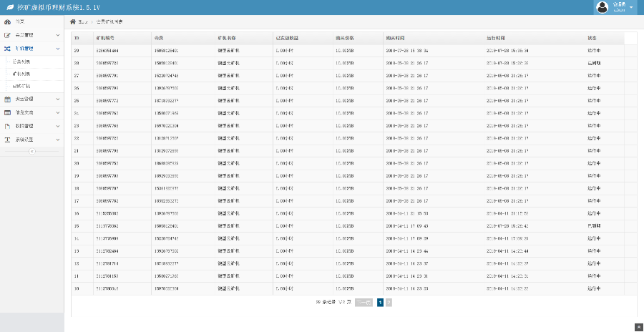Click the system title text in the header
Screen dimensions: 644x332
[59, 7]
